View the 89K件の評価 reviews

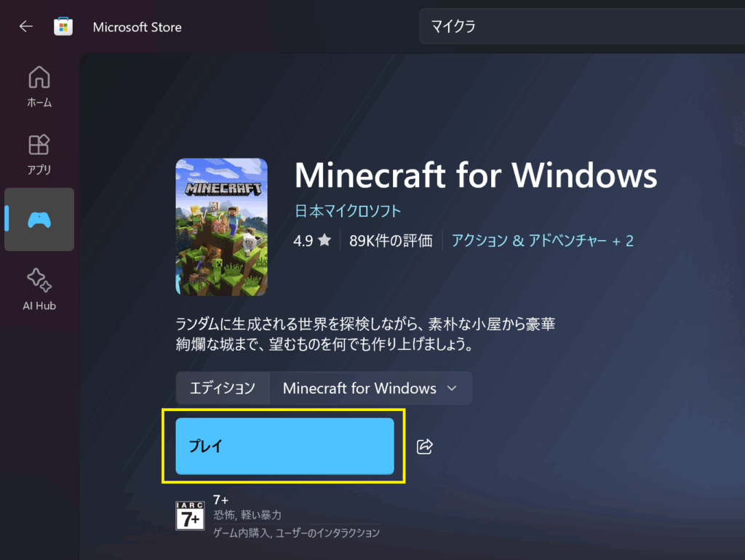[391, 240]
